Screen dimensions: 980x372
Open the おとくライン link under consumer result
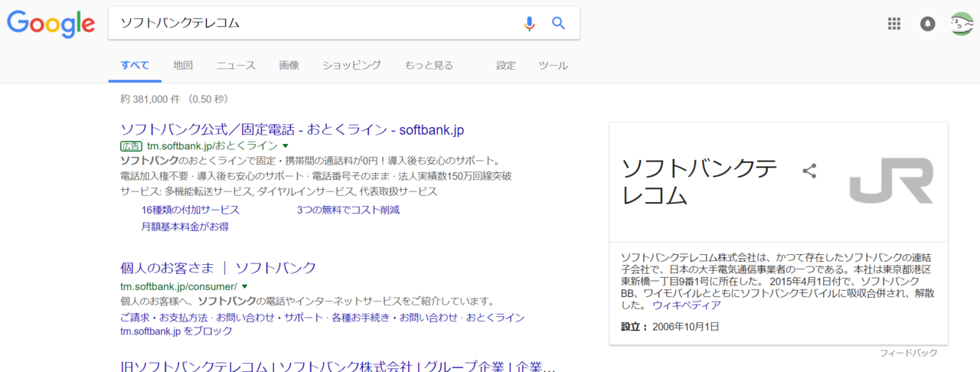495,318
